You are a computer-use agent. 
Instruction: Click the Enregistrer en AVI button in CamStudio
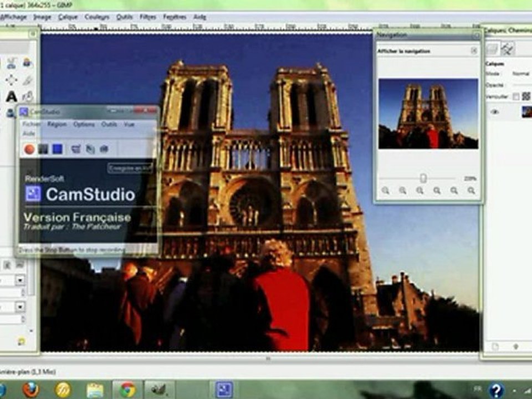click(130, 168)
